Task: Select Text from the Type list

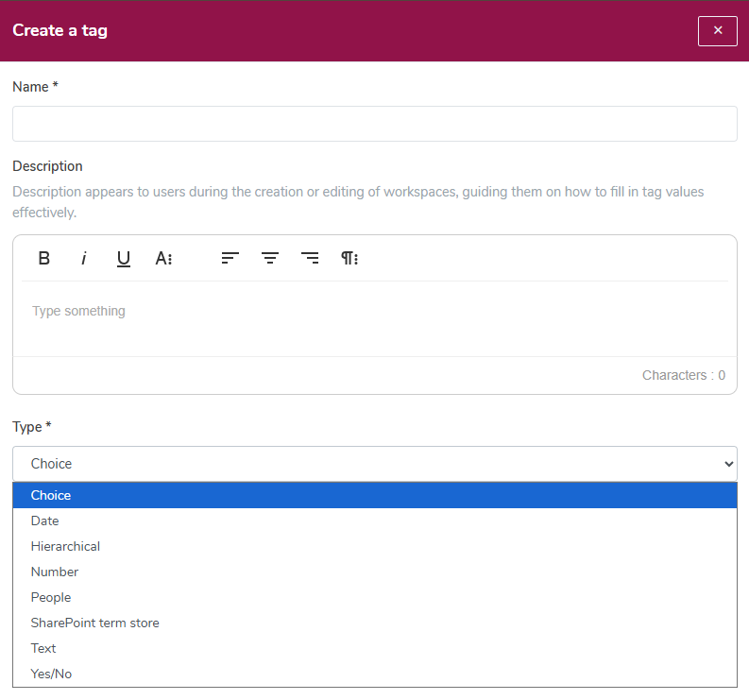Action: coord(375,648)
